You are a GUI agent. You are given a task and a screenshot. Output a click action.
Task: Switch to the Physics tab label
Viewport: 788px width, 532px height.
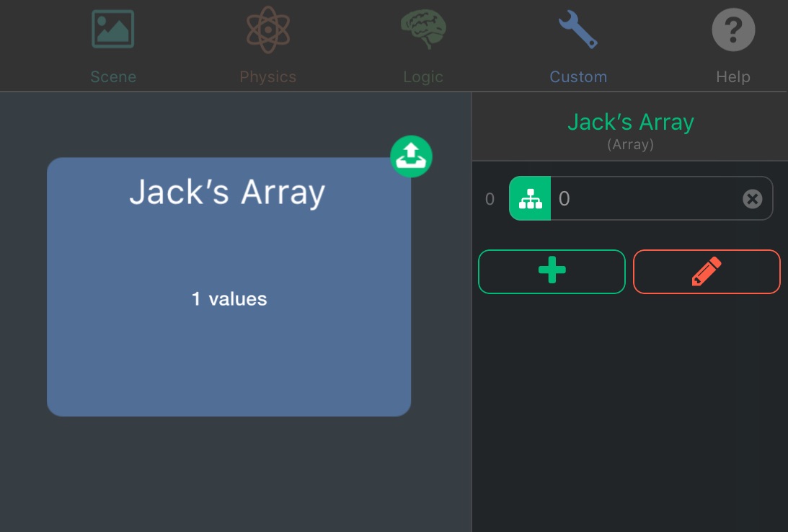[x=267, y=77]
